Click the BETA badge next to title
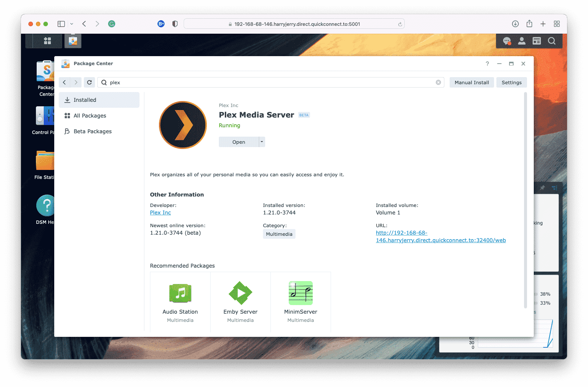Viewport: 588px width, 387px height. click(304, 115)
